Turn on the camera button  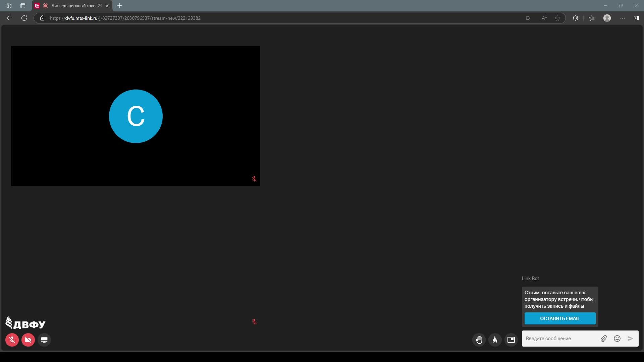tap(28, 340)
